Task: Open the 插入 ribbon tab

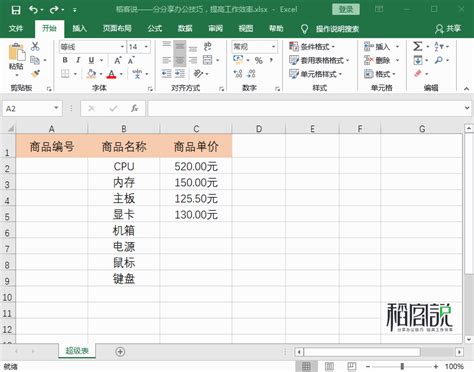Action: pos(79,29)
